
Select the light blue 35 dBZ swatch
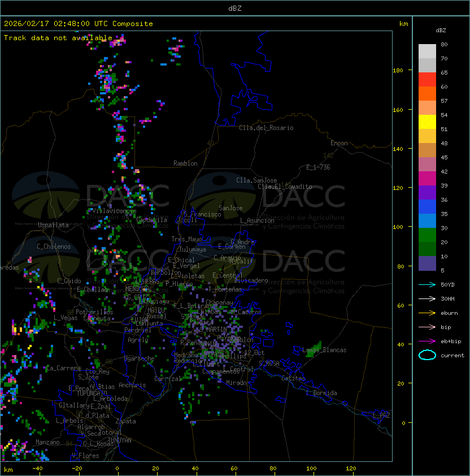pos(427,220)
